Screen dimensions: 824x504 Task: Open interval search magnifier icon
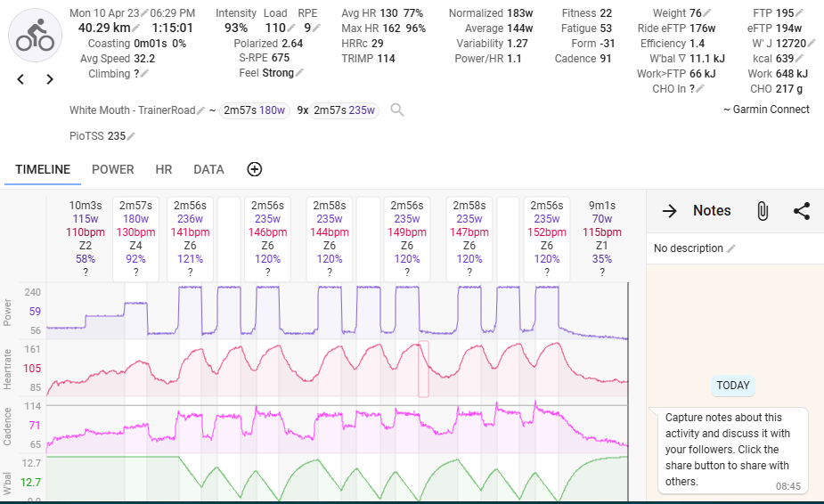(x=397, y=110)
